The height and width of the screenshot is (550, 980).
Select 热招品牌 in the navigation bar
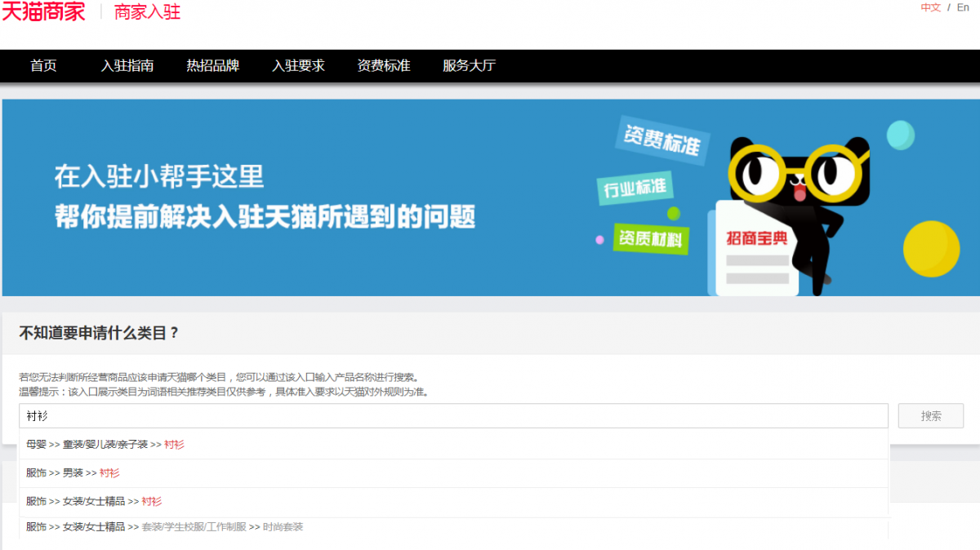212,66
